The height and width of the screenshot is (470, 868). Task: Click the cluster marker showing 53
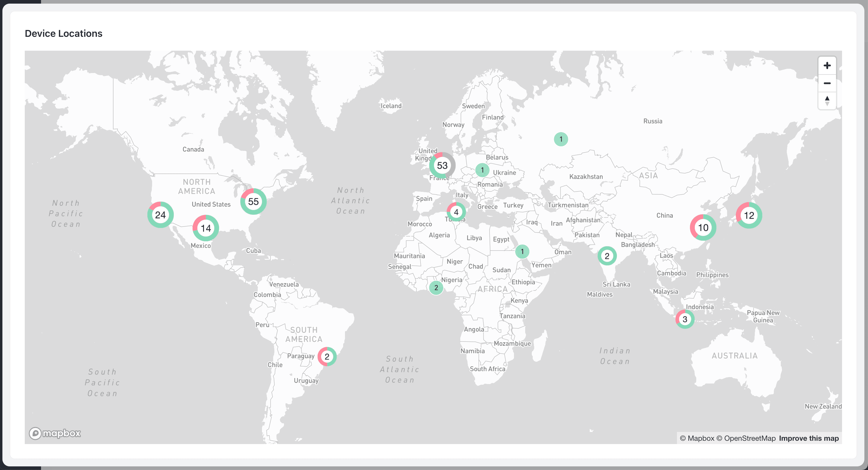[x=442, y=165]
